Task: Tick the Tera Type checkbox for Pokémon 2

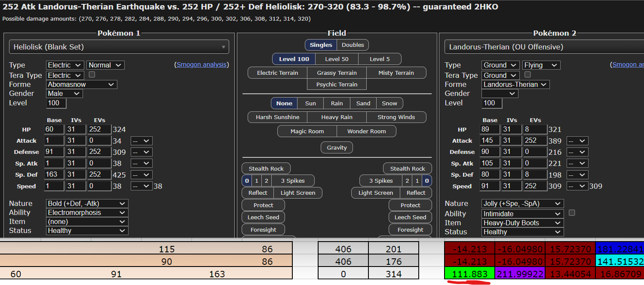Action: pos(527,74)
